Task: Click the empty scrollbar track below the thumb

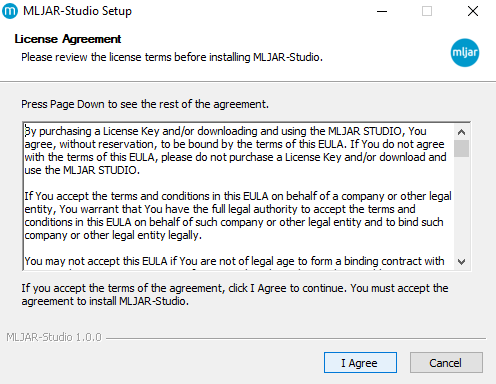Action: [x=461, y=205]
